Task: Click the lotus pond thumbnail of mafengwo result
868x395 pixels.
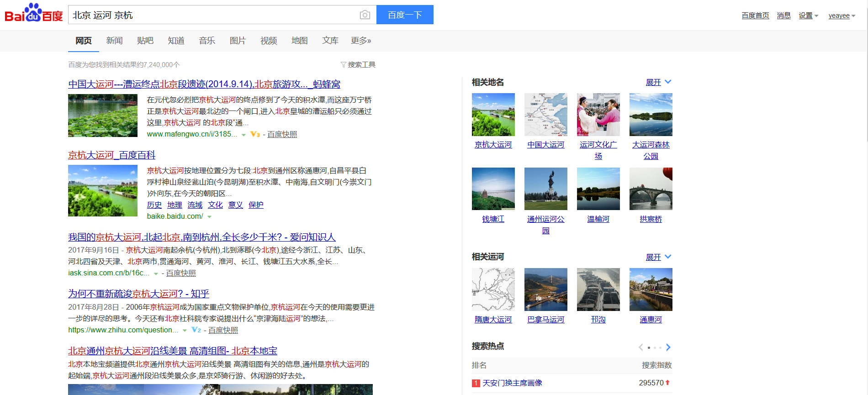Action: [x=103, y=116]
